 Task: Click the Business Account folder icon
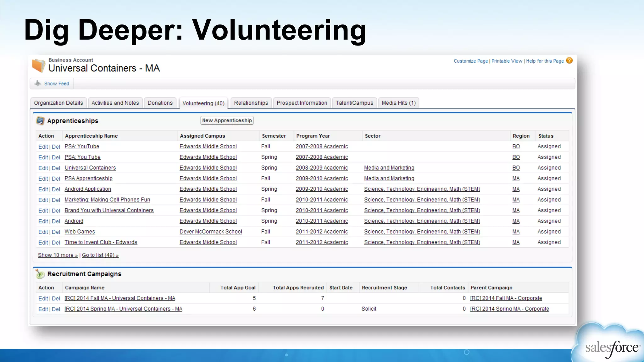coord(39,65)
